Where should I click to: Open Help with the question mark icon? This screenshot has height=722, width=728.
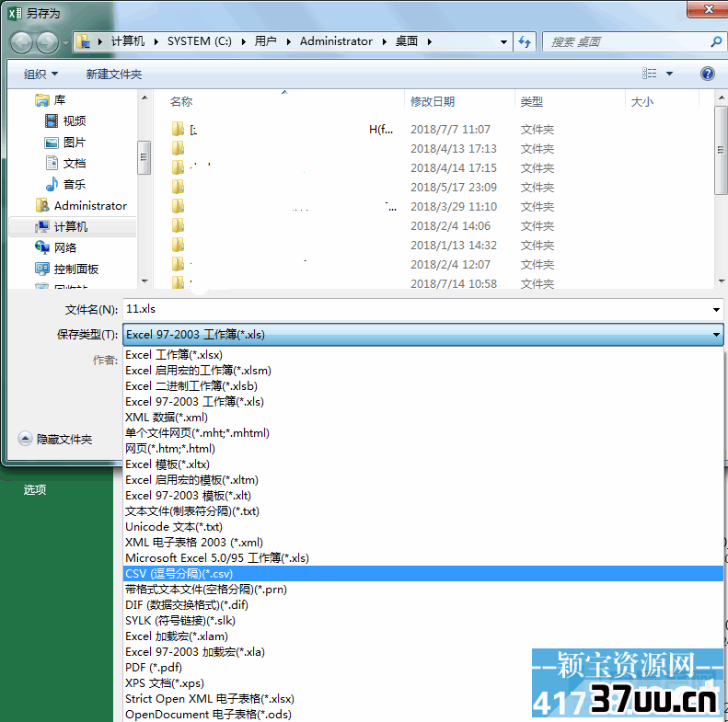coord(707,74)
